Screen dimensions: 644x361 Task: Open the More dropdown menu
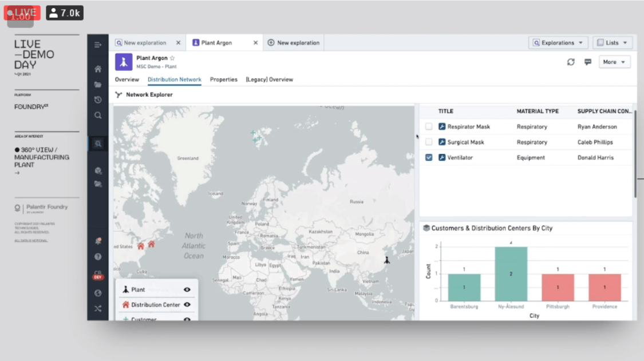614,62
